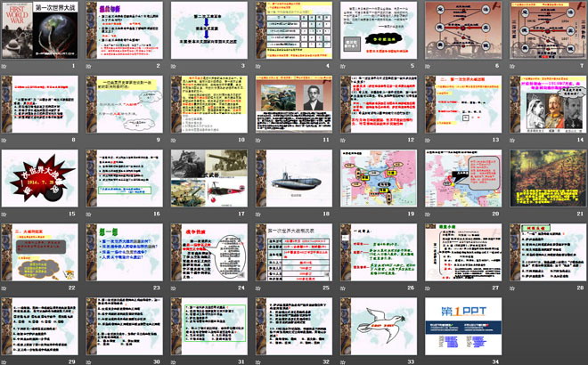Viewport: 588px width, 365px height.
Task: Click animation star icon under slide 19
Action: (x=343, y=215)
